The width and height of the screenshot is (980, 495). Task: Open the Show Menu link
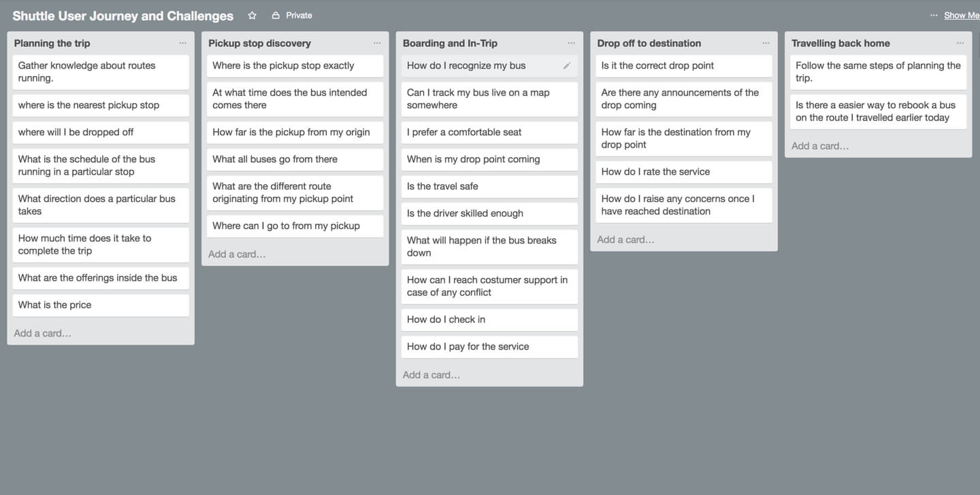[962, 15]
